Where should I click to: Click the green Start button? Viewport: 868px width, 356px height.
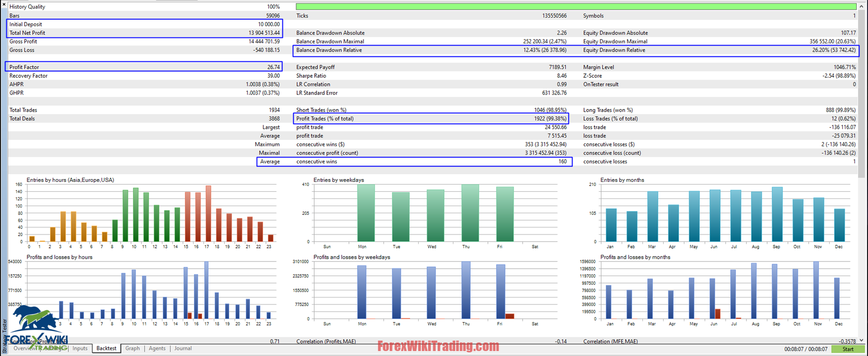click(848, 349)
